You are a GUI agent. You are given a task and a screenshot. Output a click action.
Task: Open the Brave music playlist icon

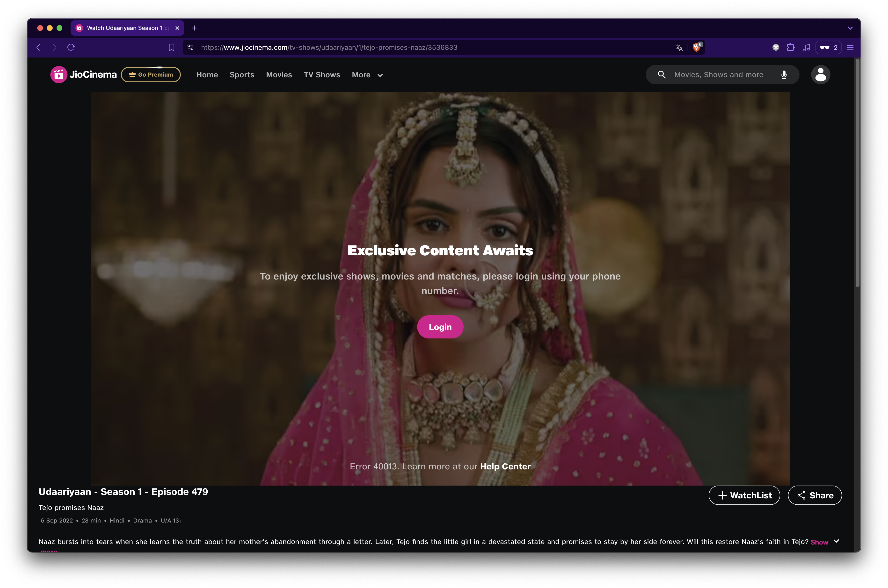pos(806,47)
